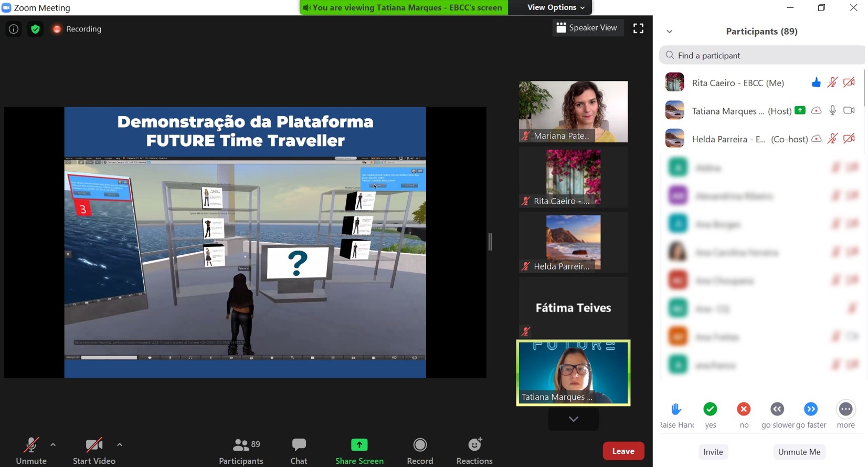Collapse the Participants panel chevron
This screenshot has width=868, height=467.
coord(670,32)
